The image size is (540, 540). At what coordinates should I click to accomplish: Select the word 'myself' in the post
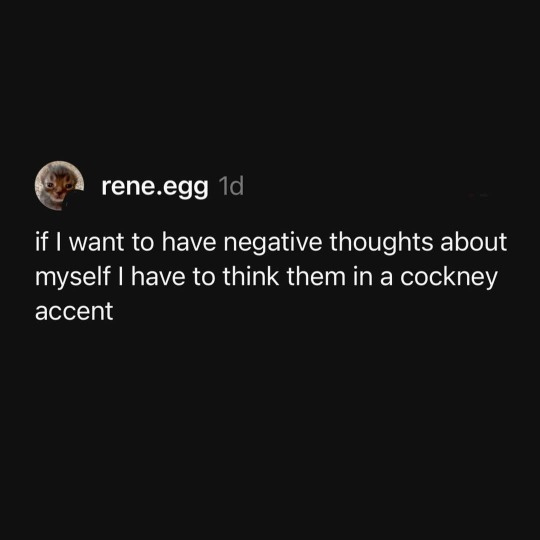click(x=73, y=278)
